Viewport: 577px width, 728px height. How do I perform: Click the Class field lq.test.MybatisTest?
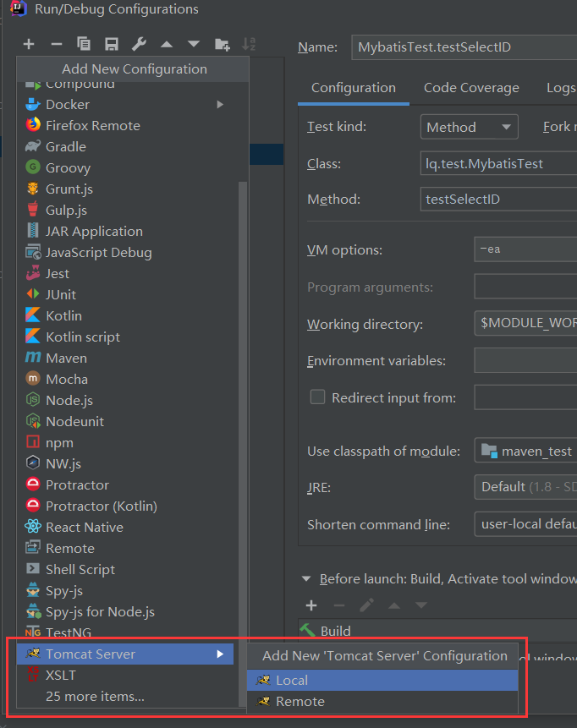tap(498, 163)
